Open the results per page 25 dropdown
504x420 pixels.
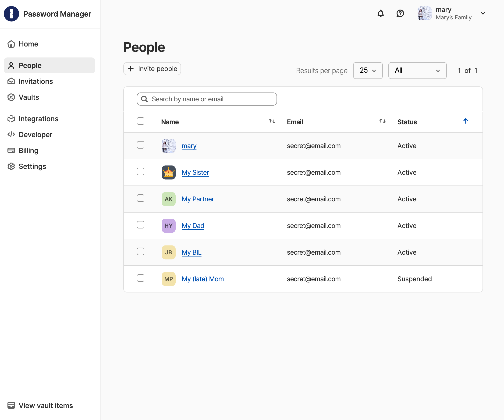coord(367,71)
